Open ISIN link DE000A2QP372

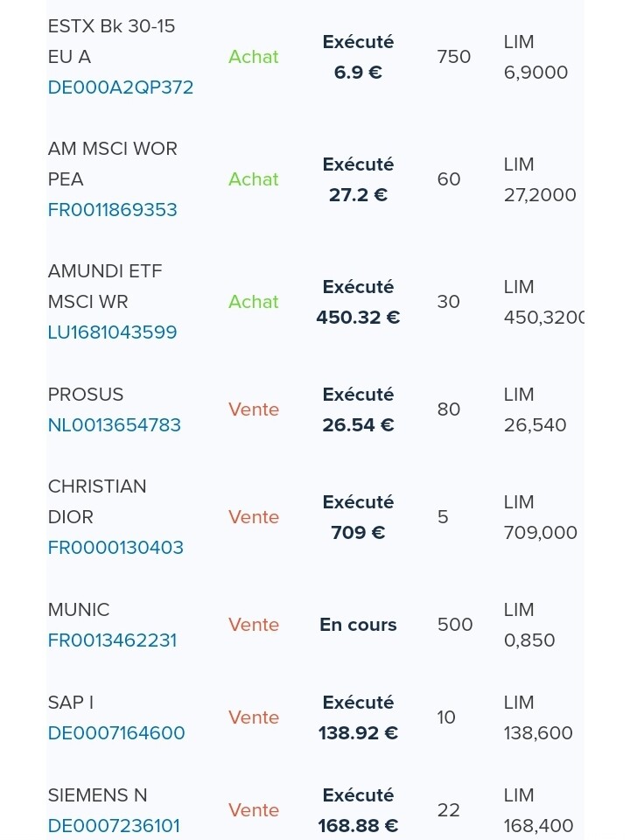click(x=121, y=87)
